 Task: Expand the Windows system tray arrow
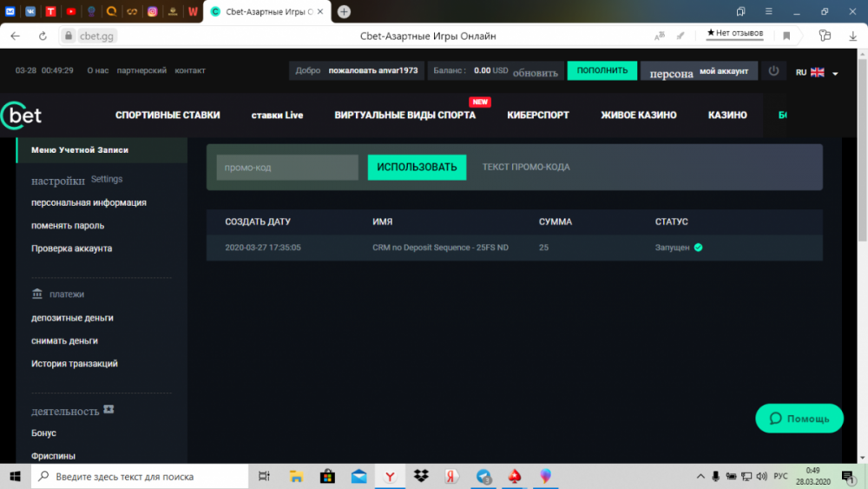[700, 476]
